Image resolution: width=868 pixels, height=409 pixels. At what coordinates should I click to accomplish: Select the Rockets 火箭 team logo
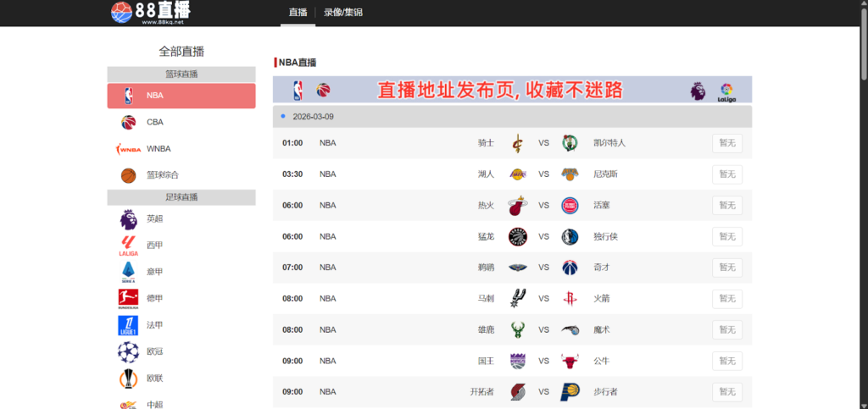coord(570,299)
